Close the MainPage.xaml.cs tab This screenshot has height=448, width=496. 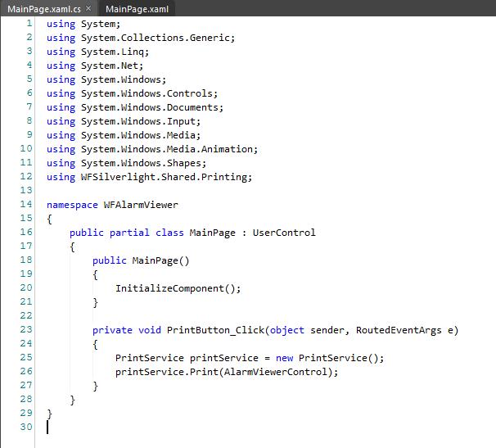click(88, 8)
